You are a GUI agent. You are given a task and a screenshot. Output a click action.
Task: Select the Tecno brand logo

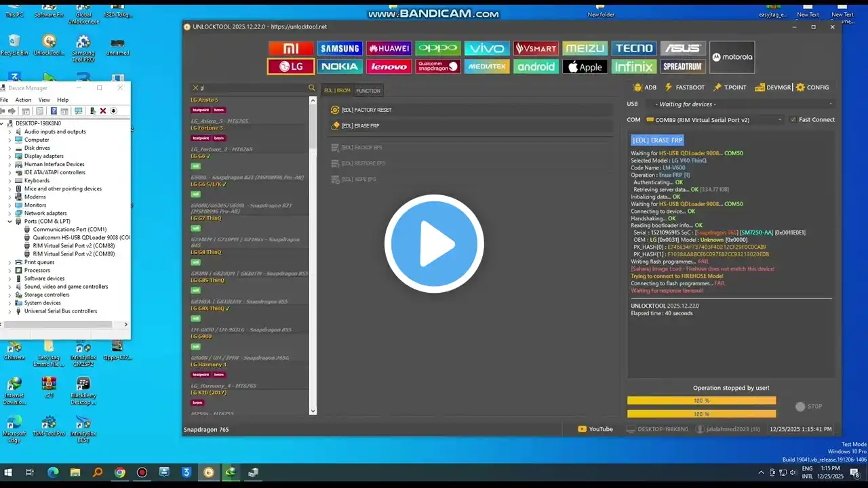633,48
